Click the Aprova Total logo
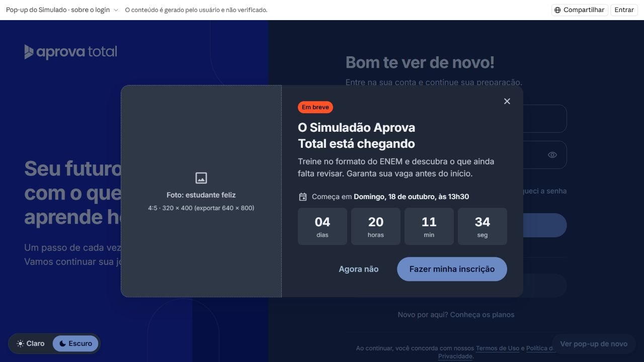Viewport: 644px width, 362px height. [x=70, y=52]
